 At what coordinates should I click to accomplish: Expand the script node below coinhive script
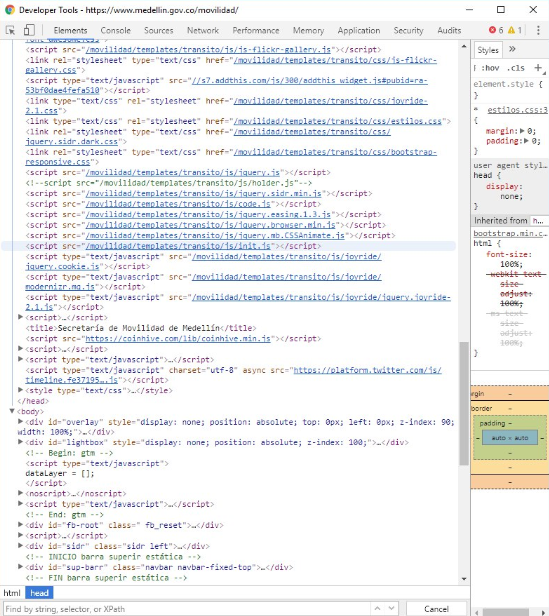[20, 348]
